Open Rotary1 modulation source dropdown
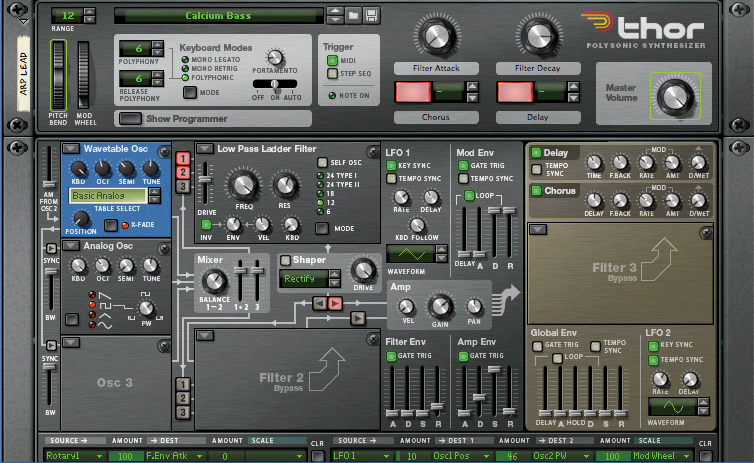This screenshot has height=463, width=754. coord(99,456)
